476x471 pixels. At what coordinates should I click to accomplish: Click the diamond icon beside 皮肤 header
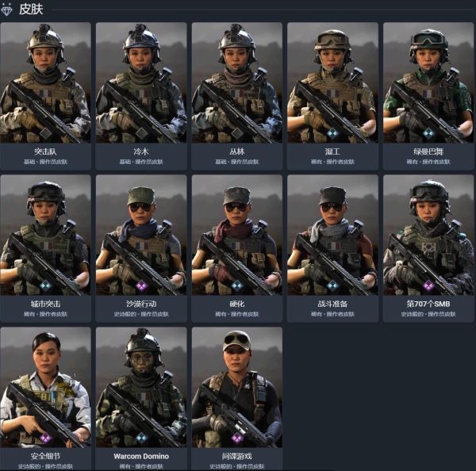(x=6, y=9)
